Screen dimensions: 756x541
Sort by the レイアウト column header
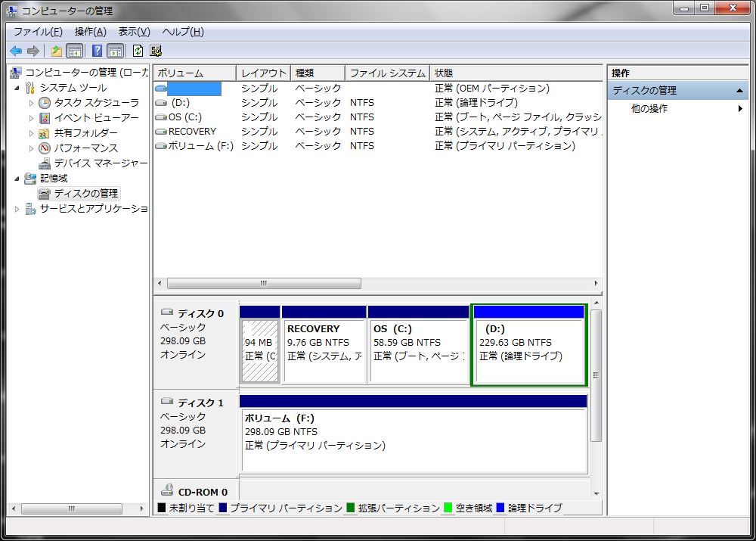pos(264,73)
